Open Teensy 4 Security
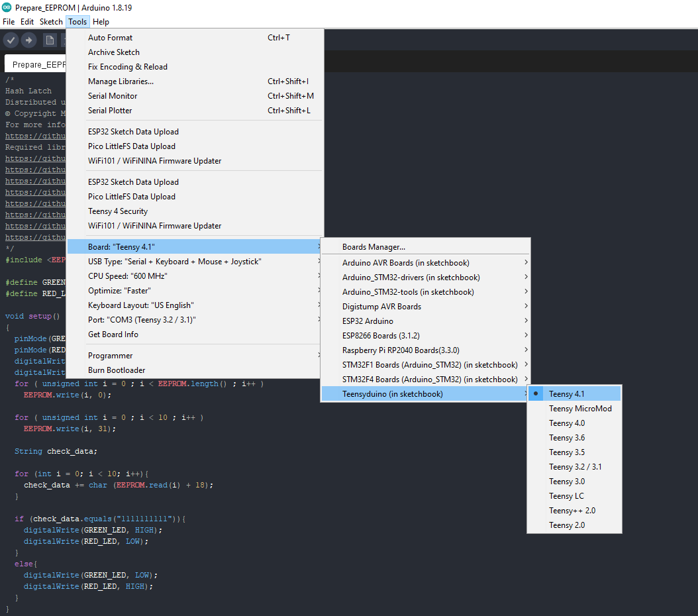Viewport: 698px width, 616px height. pos(195,211)
